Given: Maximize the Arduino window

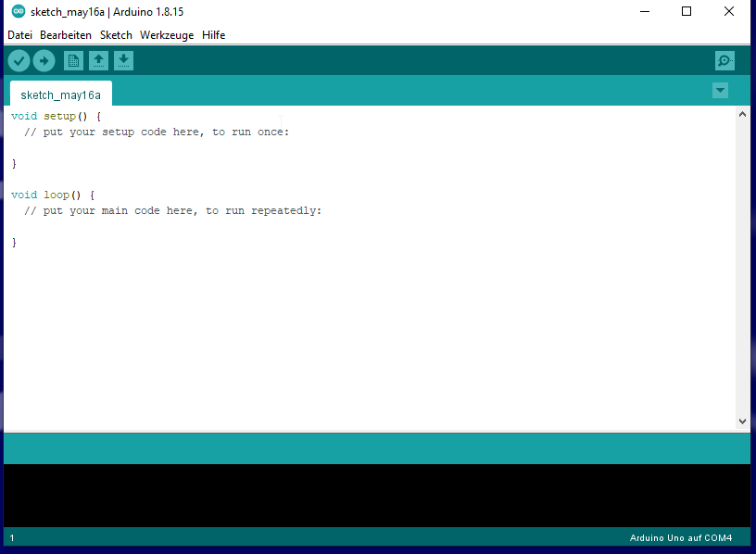Looking at the screenshot, I should 687,11.
